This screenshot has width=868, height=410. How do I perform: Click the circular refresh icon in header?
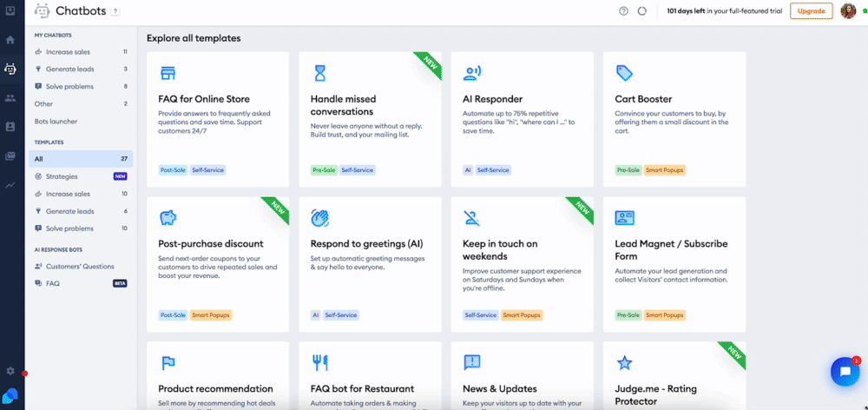642,10
